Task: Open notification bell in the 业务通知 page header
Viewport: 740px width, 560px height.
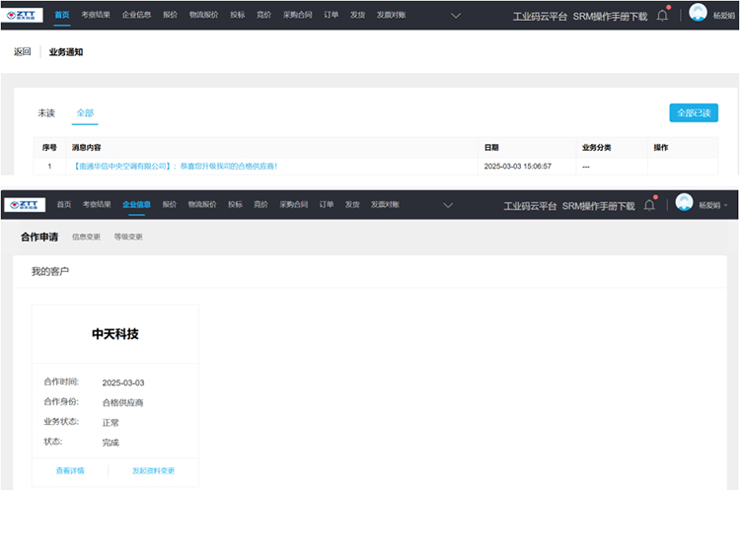Action: [x=662, y=15]
